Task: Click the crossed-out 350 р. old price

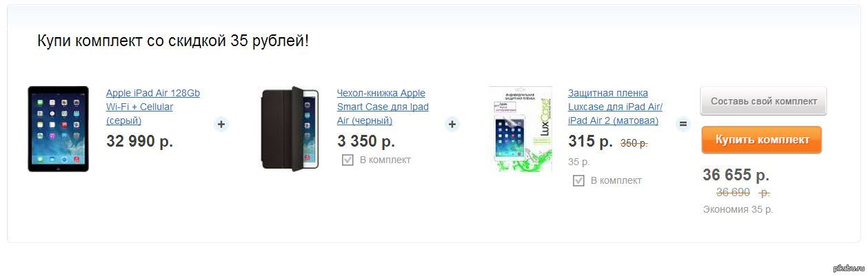Action: click(x=634, y=143)
